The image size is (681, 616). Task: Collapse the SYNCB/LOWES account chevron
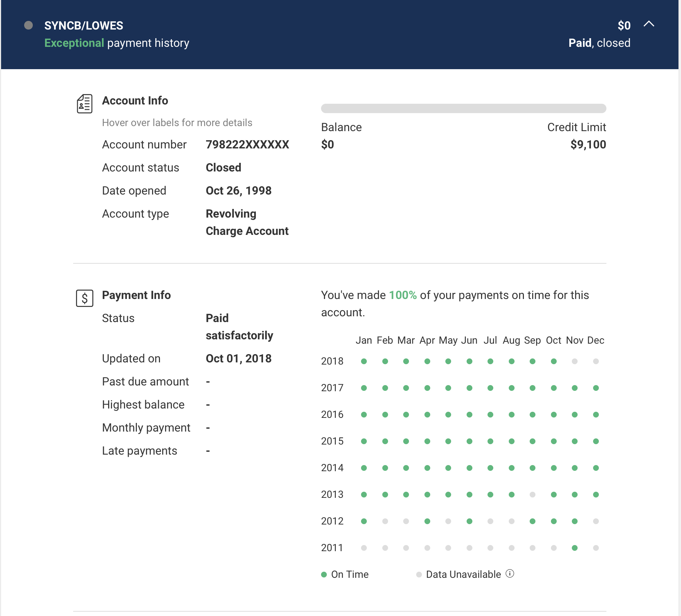click(649, 24)
